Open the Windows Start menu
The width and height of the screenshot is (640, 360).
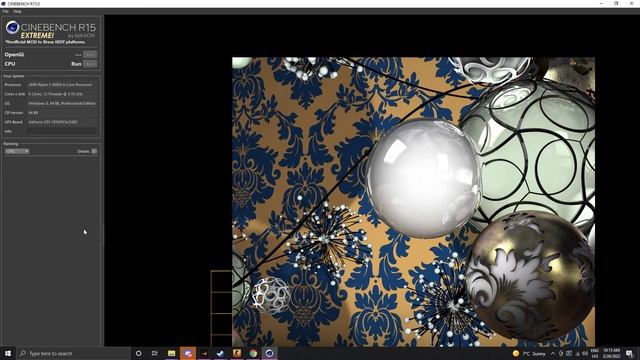coord(8,353)
